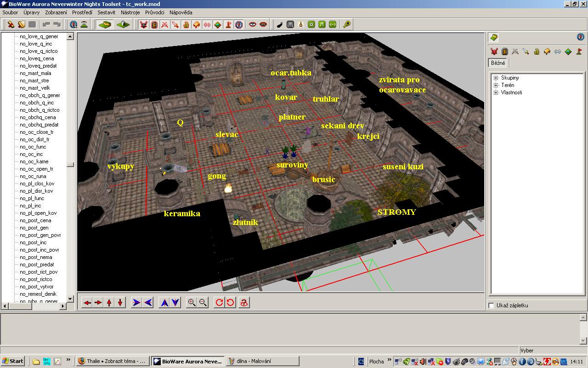The width and height of the screenshot is (588, 368).
Task: Select the waypoint flag palette icon
Action: point(579,52)
